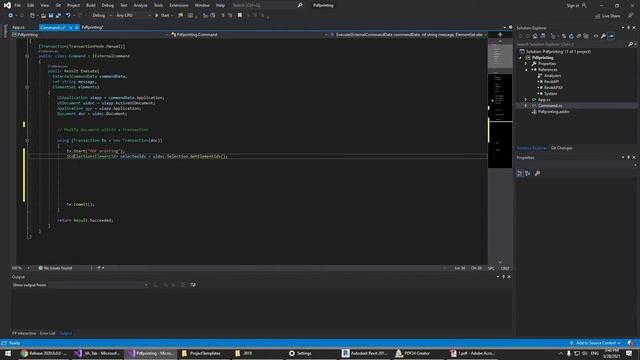Open PDF24 Creator from the taskbar
The image size is (640, 360).
[413, 353]
